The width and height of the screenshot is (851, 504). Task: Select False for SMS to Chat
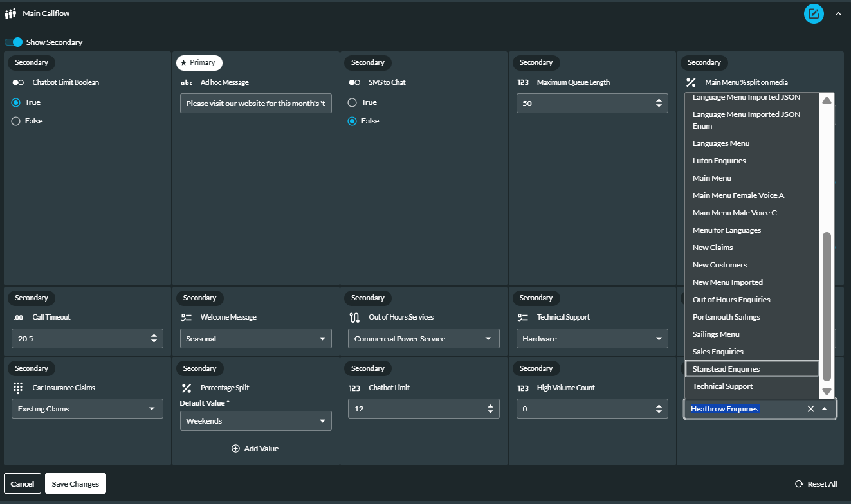coord(352,121)
